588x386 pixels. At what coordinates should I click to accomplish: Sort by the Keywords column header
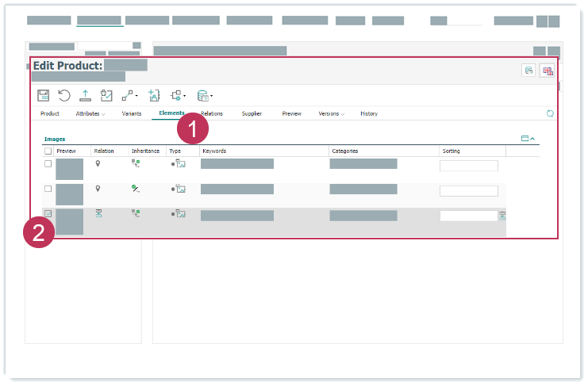tap(214, 151)
